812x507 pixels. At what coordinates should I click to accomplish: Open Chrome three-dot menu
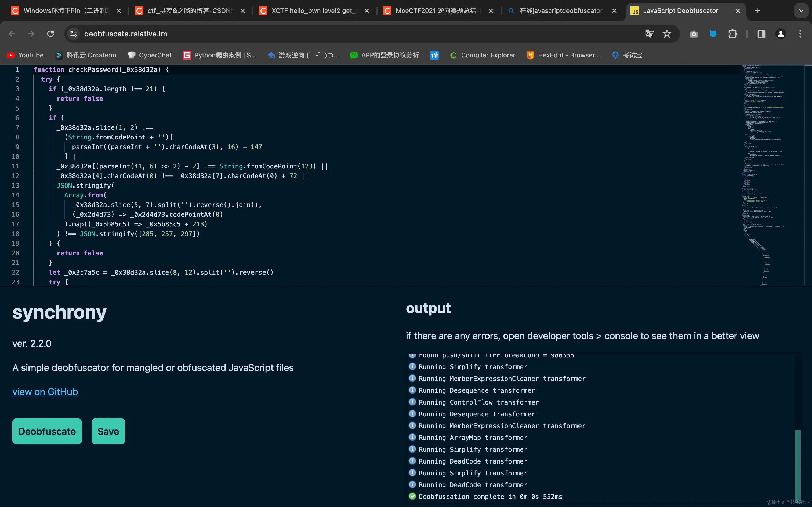point(800,34)
